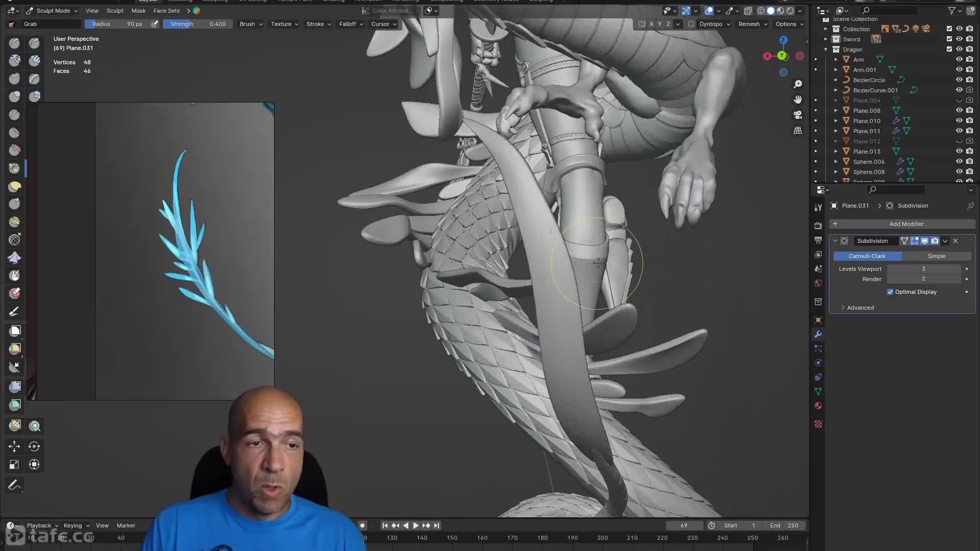Open the Face Sets menu

166,11
